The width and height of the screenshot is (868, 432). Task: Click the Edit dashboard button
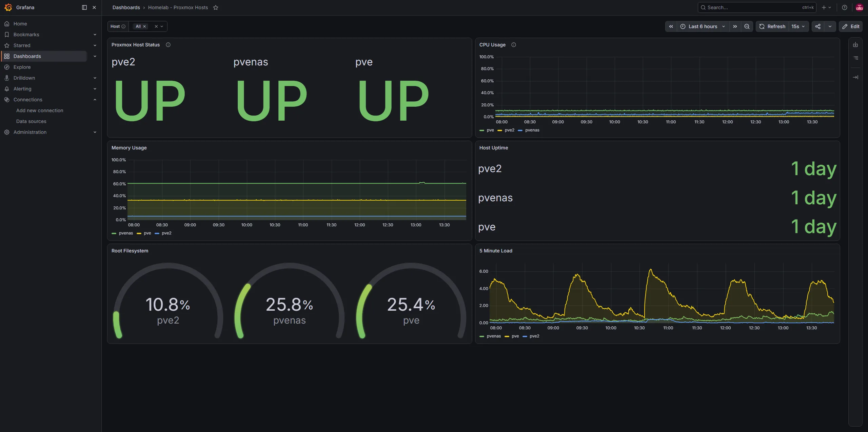[x=851, y=26]
